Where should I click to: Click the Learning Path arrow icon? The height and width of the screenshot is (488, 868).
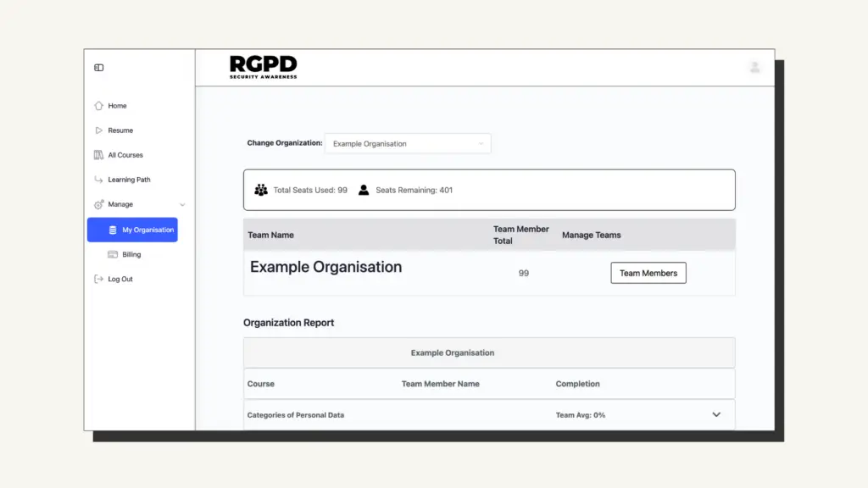[98, 179]
